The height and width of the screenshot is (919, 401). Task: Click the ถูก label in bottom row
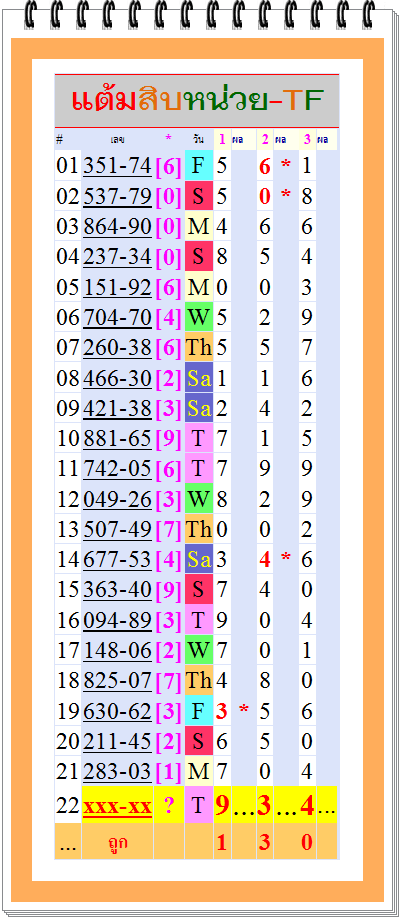[x=118, y=842]
